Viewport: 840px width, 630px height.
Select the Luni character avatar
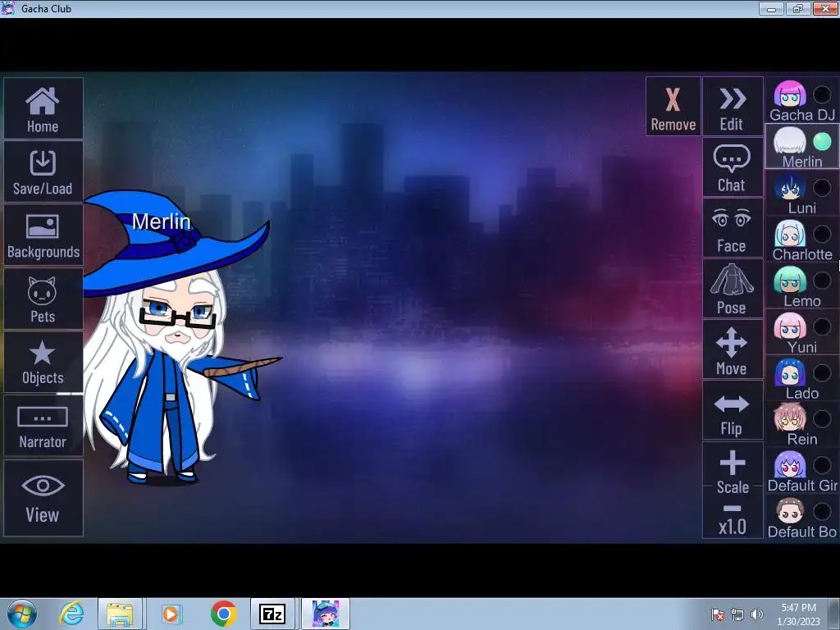(790, 187)
